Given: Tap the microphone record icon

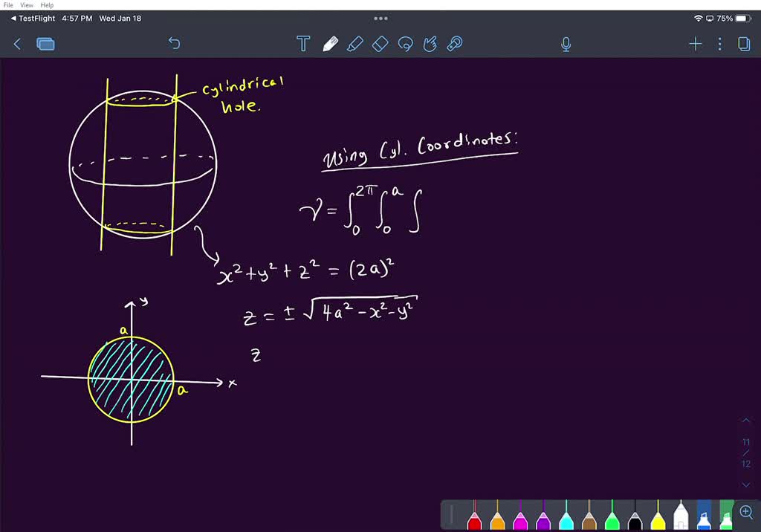Looking at the screenshot, I should (x=566, y=44).
